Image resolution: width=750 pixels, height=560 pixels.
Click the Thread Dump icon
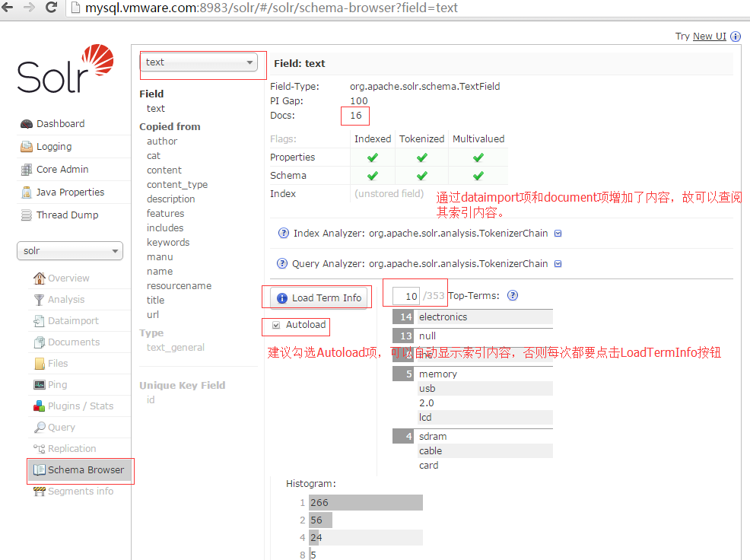(x=27, y=215)
